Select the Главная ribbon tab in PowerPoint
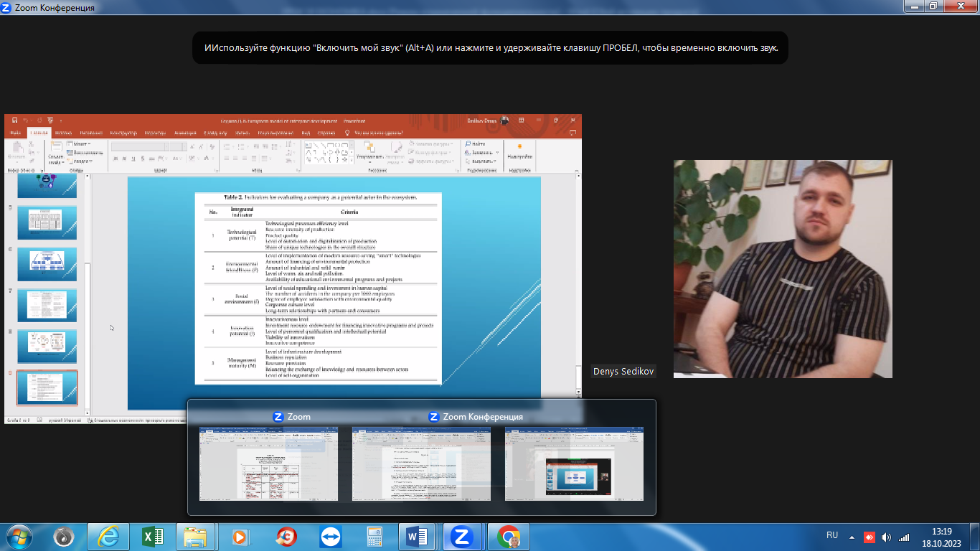Viewport: 980px width, 551px height. click(x=38, y=133)
